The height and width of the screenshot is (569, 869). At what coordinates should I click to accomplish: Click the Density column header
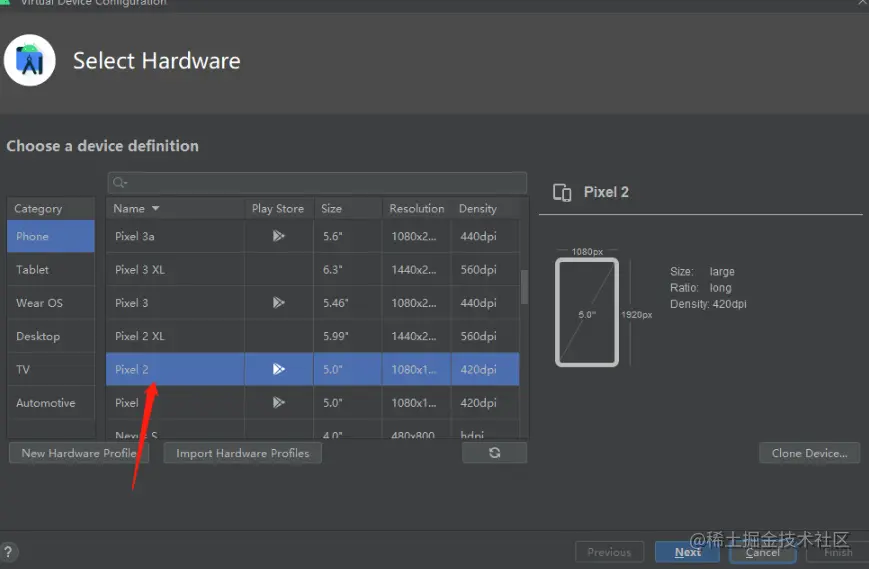point(485,208)
